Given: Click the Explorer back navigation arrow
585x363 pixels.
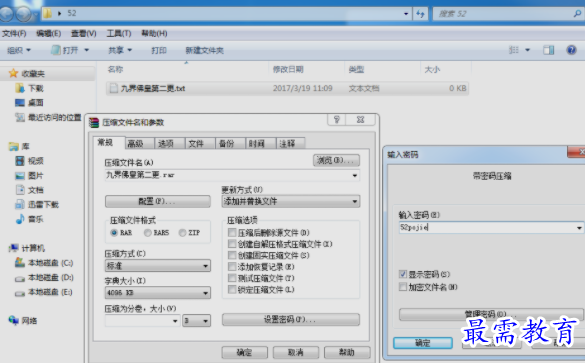Looking at the screenshot, I should coord(5,14).
